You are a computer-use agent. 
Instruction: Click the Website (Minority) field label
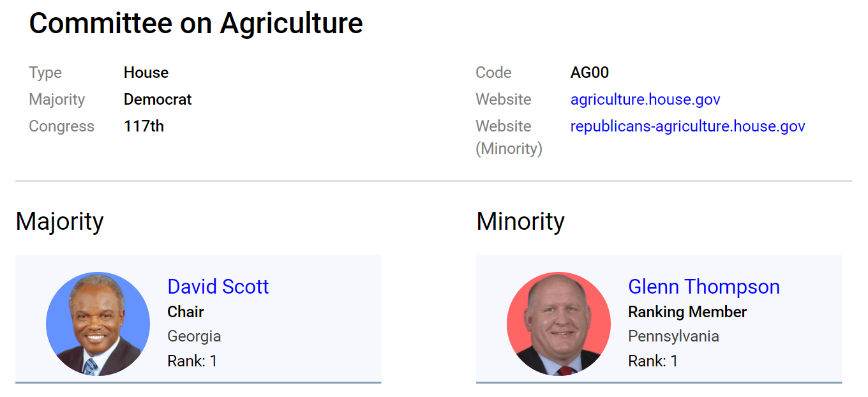[x=509, y=137]
